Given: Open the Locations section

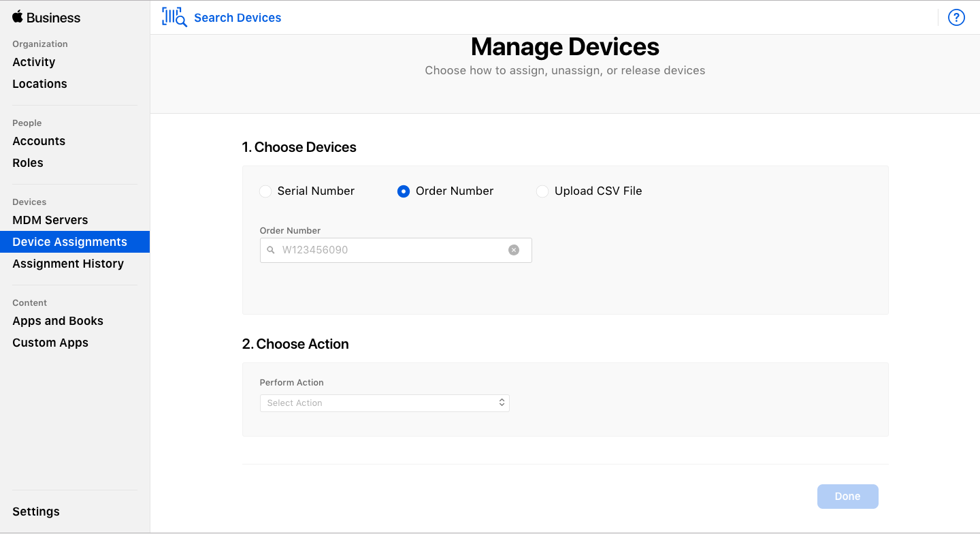Looking at the screenshot, I should click(39, 84).
